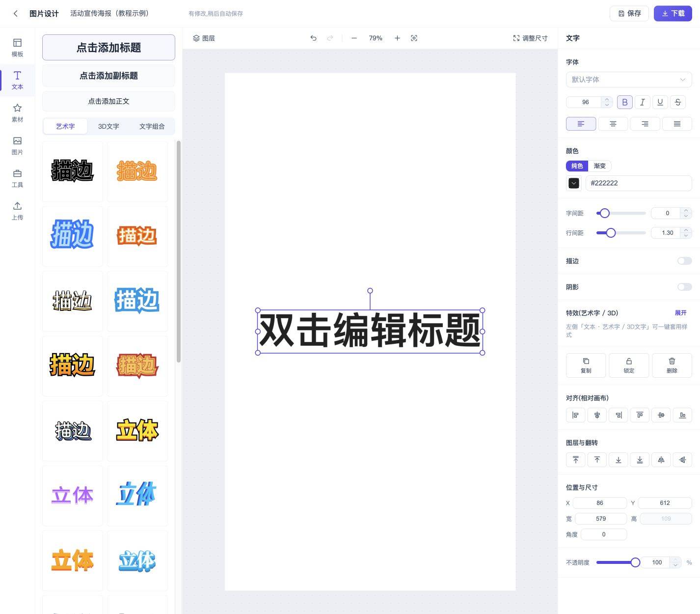This screenshot has width=700, height=614.
Task: Go back using the top-left arrow
Action: tap(16, 13)
